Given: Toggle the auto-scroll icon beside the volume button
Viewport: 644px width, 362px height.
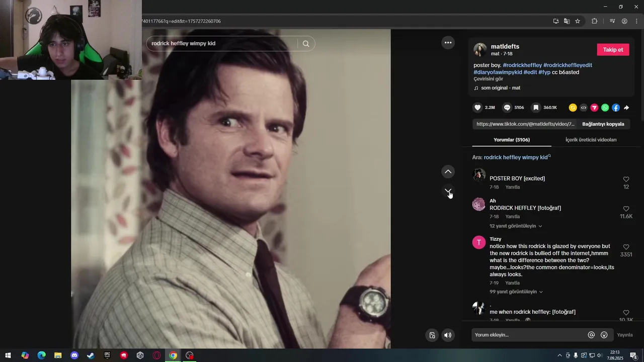Looking at the screenshot, I should pos(432,335).
